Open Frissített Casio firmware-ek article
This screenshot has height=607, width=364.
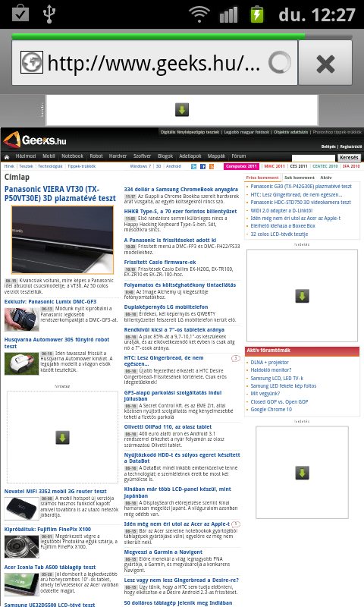[x=160, y=263]
